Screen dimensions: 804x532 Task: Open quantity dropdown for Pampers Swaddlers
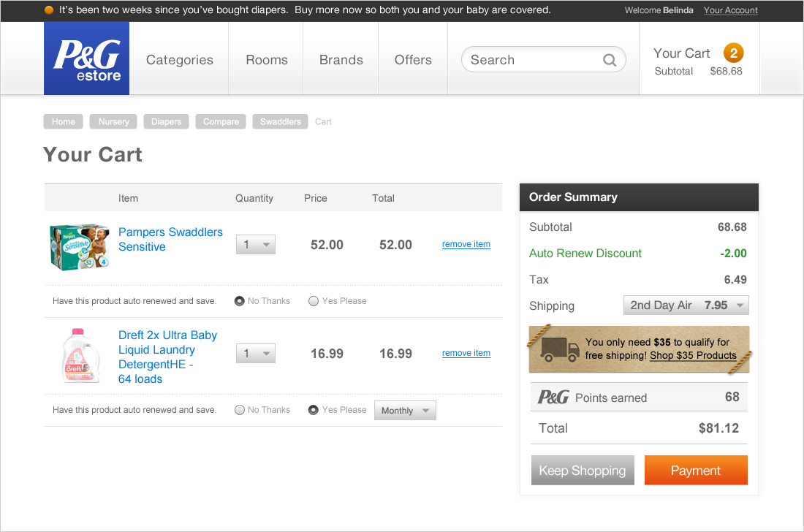(x=256, y=245)
